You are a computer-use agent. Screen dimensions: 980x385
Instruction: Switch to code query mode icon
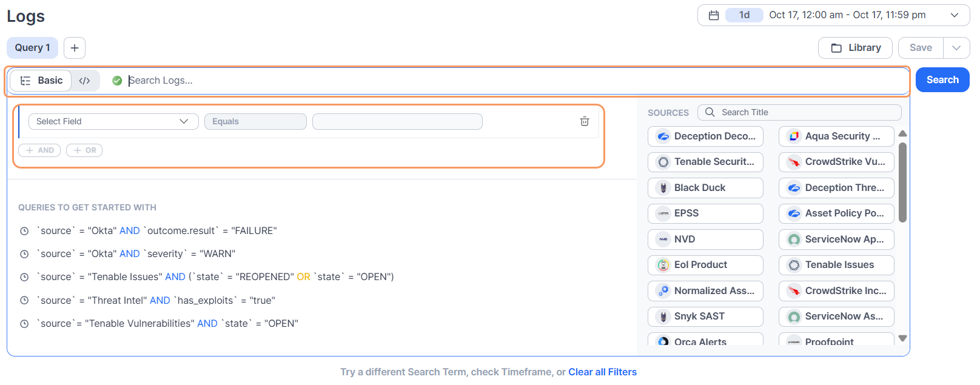(85, 81)
